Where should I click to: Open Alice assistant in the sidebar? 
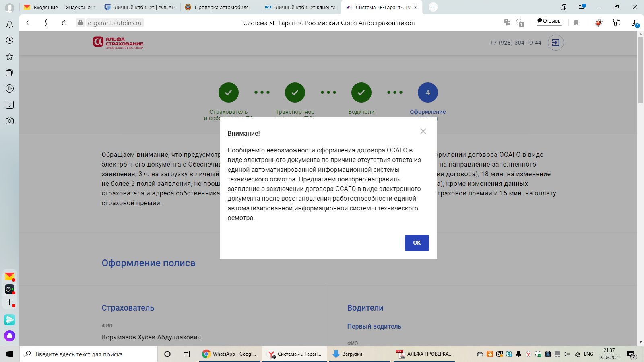tap(10, 336)
